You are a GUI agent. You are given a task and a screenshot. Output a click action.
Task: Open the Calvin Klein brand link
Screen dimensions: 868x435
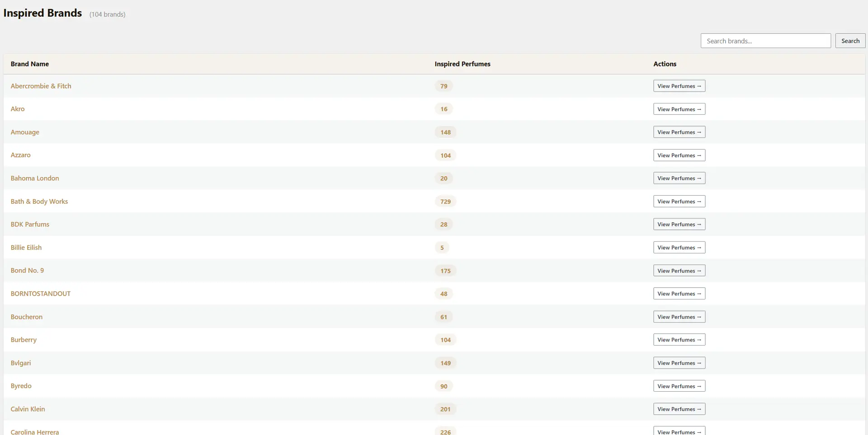(28, 409)
